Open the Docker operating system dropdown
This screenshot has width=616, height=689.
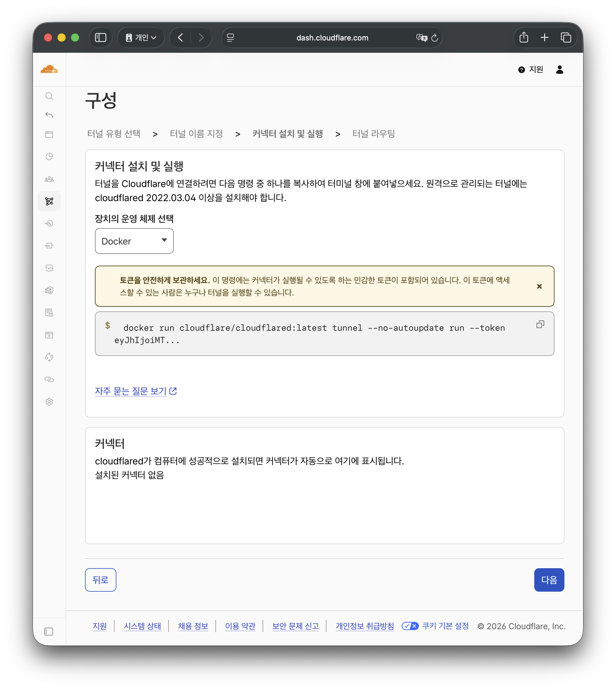click(x=134, y=241)
